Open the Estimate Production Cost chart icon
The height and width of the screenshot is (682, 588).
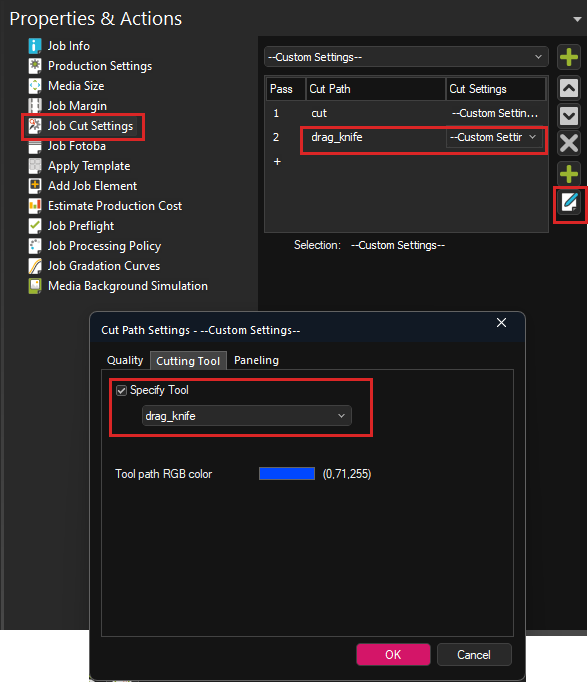click(35, 206)
